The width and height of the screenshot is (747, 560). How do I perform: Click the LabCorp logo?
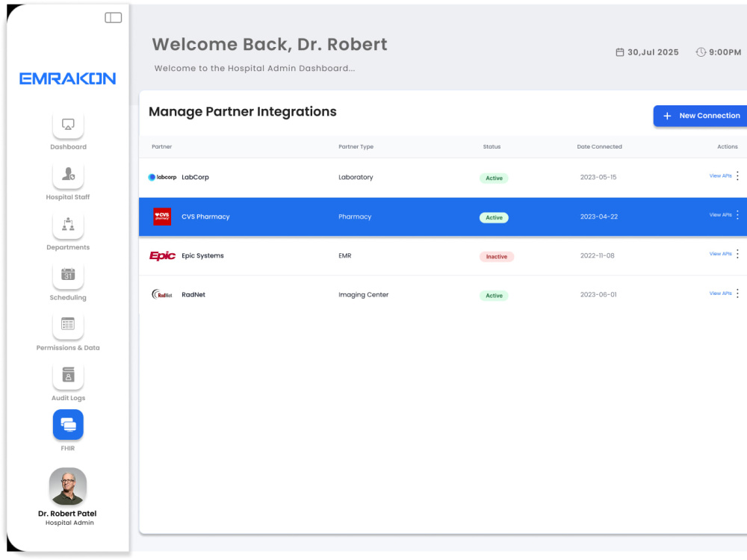[162, 177]
